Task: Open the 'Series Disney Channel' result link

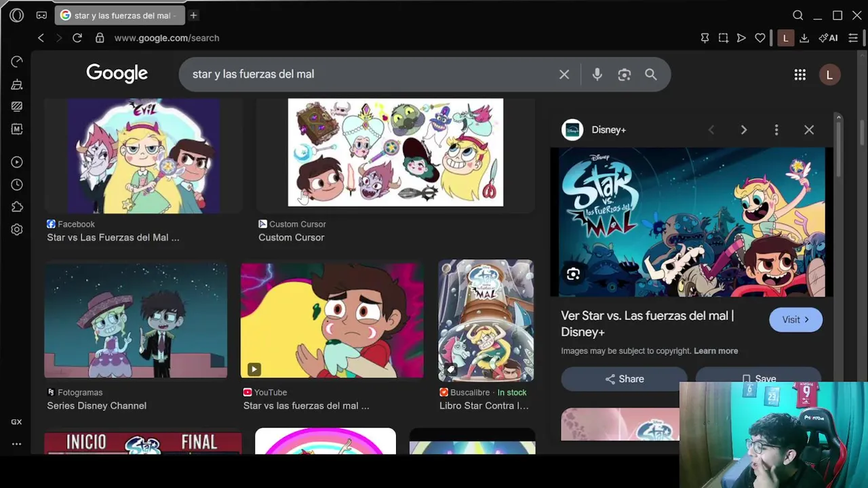Action: coord(96,405)
